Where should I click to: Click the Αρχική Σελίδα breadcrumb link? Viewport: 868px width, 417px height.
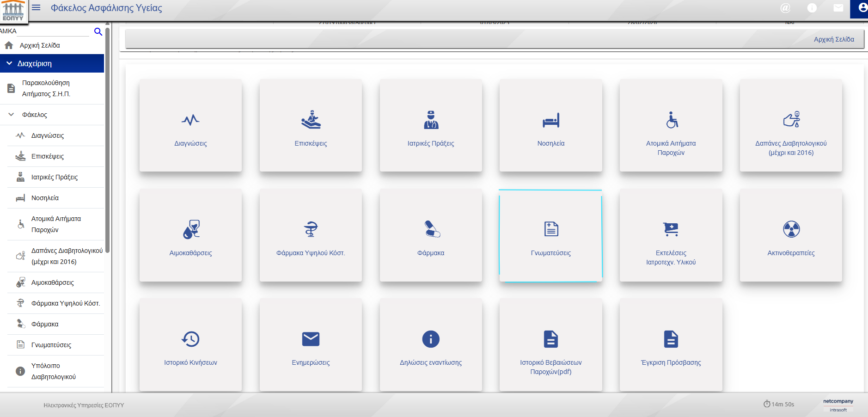coord(834,39)
